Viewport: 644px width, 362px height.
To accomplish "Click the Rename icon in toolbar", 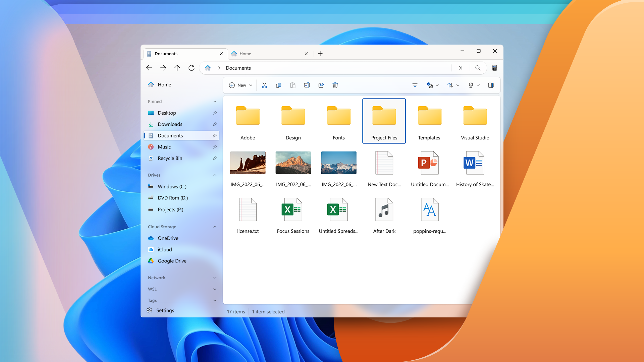I will (x=307, y=85).
